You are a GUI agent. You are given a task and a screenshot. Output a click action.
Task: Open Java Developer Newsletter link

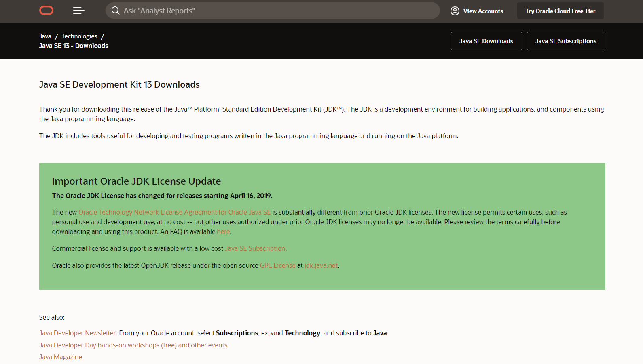[77, 333]
